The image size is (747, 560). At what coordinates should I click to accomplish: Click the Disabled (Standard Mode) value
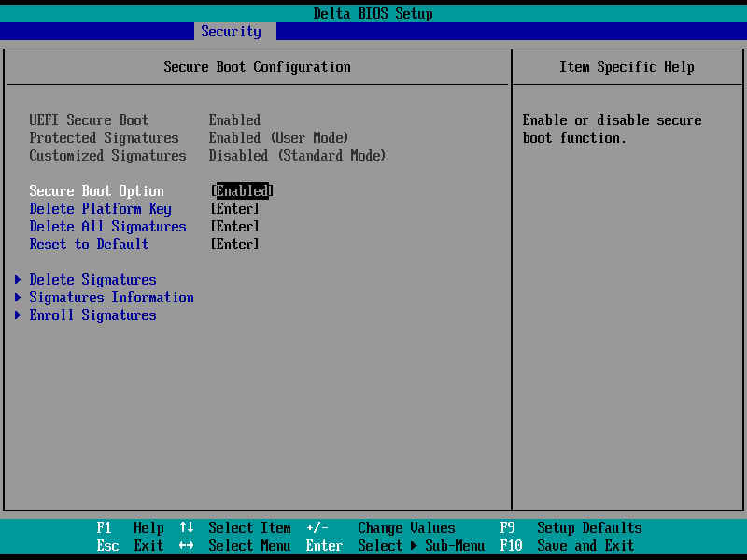coord(297,156)
